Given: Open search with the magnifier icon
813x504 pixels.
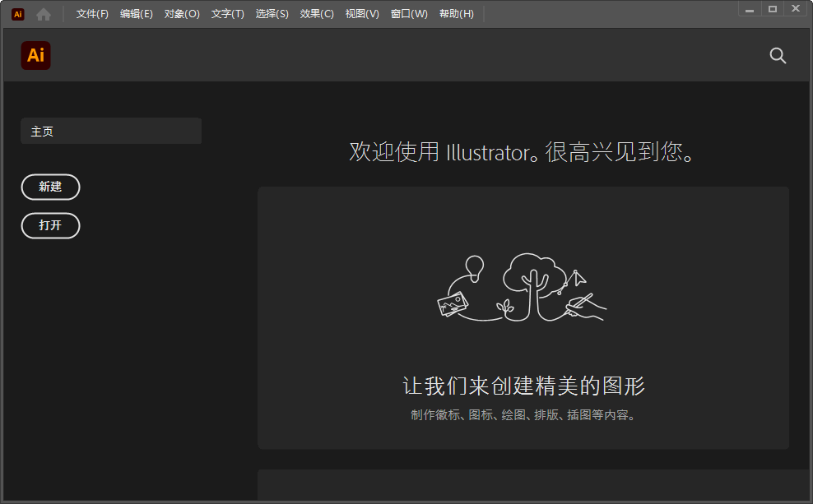Looking at the screenshot, I should click(x=777, y=55).
